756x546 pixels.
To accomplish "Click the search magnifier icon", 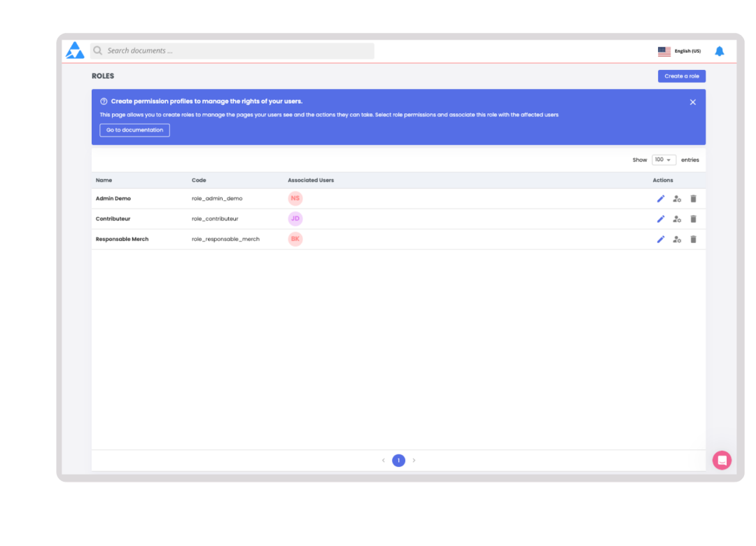I will [97, 50].
